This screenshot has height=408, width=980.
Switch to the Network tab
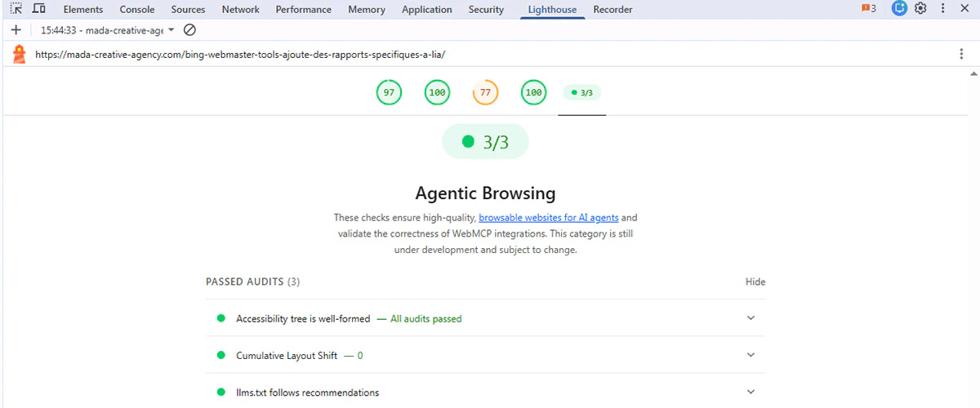[241, 10]
